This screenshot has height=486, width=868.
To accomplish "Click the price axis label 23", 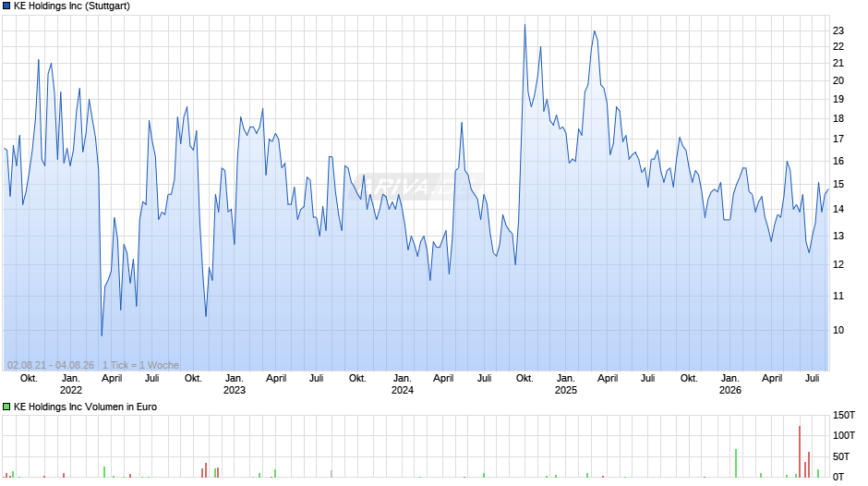I will pyautogui.click(x=838, y=30).
